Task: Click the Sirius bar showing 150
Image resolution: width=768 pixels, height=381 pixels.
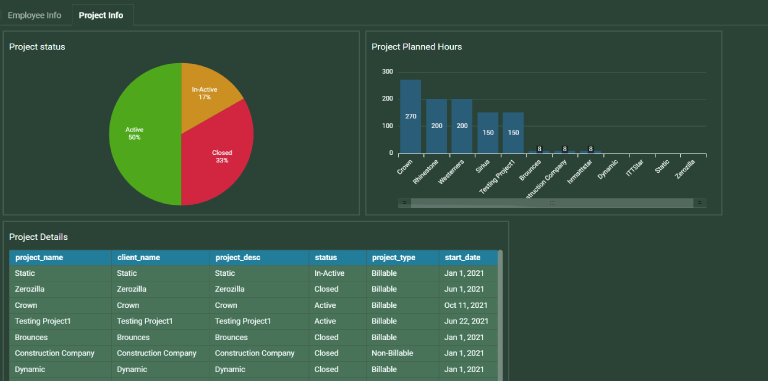Action: (488, 133)
